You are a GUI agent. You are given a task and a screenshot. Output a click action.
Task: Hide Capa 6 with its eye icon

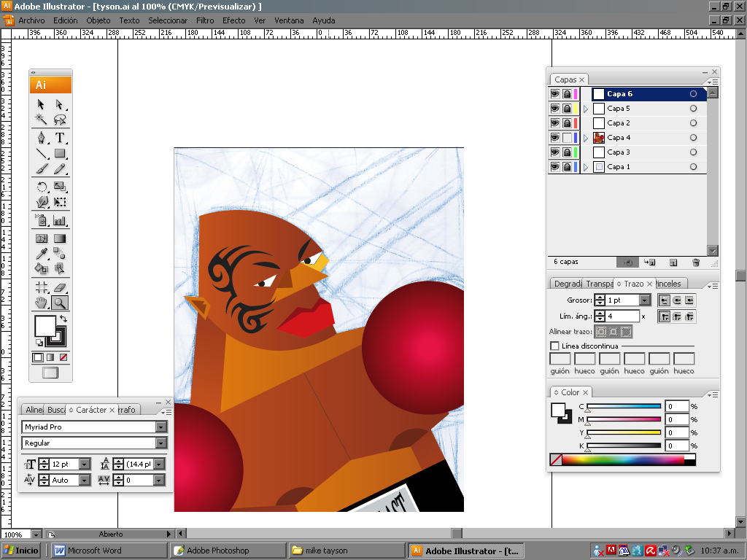[554, 94]
